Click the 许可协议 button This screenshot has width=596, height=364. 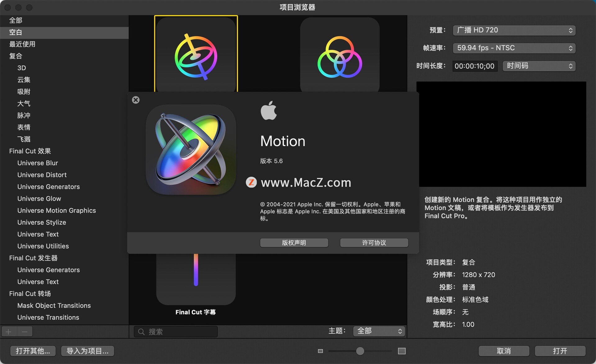[374, 243]
